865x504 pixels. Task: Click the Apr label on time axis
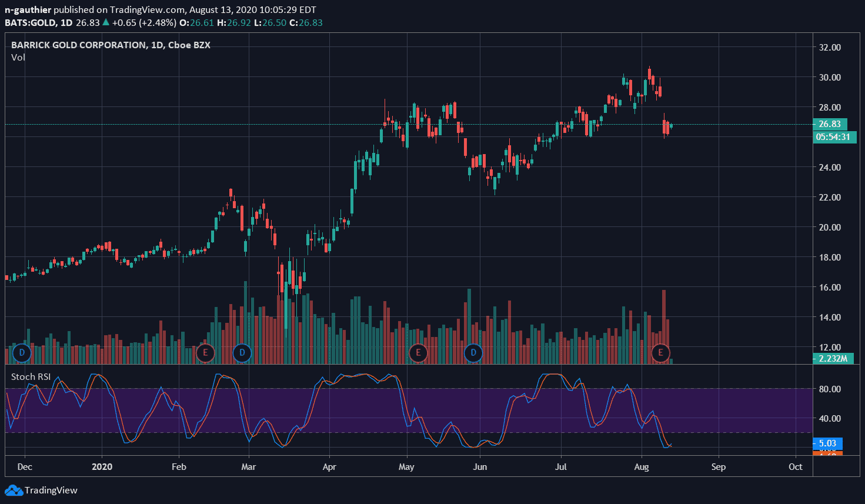[x=329, y=467]
